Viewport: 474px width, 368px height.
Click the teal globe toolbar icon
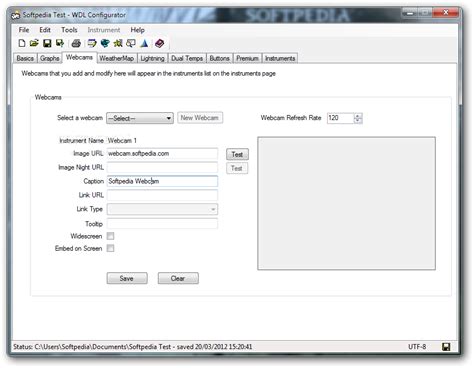point(105,43)
